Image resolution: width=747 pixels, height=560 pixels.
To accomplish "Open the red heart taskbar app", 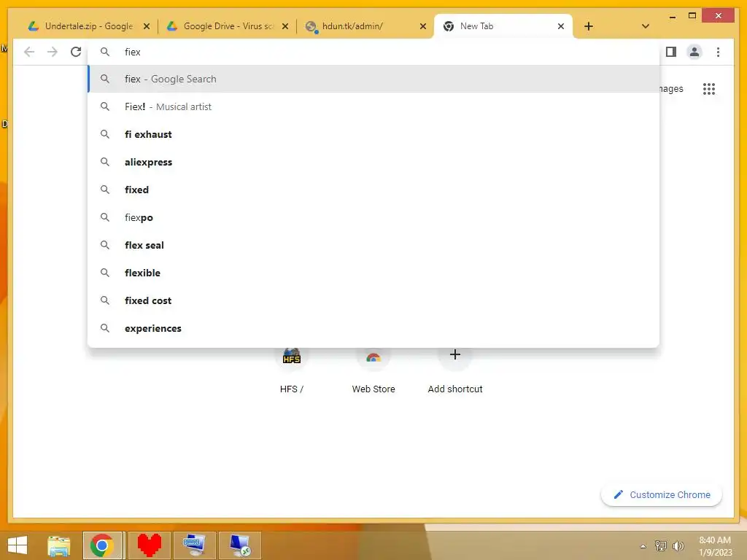I will tap(149, 545).
